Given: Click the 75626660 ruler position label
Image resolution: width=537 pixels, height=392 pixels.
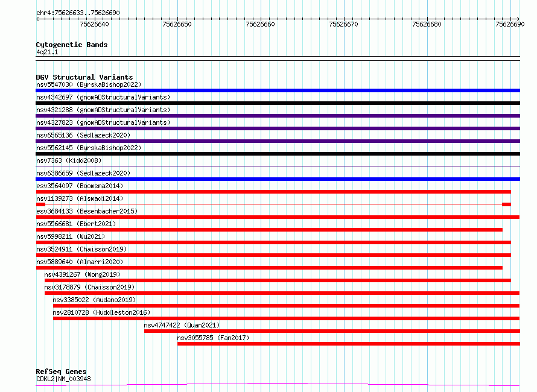Looking at the screenshot, I should point(260,24).
